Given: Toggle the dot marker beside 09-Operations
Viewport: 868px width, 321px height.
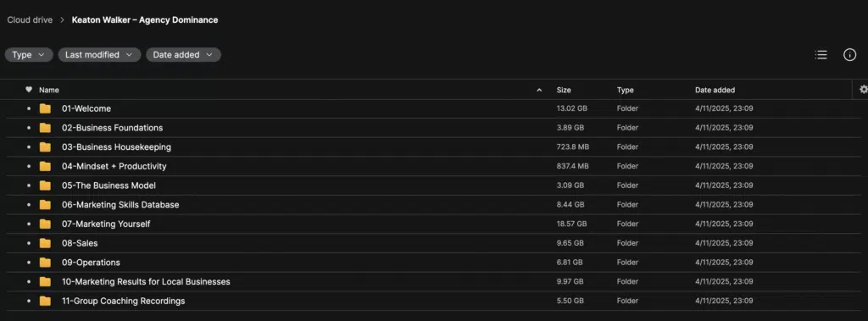Looking at the screenshot, I should coord(29,263).
